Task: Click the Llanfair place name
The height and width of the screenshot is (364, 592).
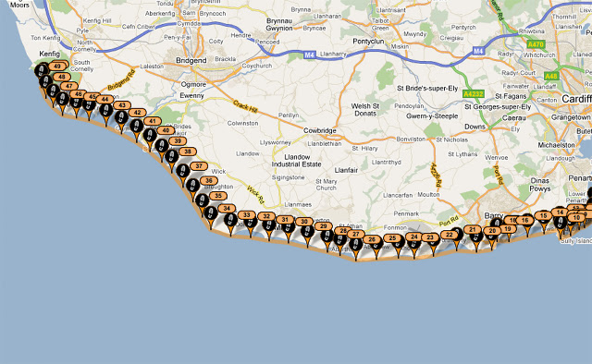Action: 346,171
